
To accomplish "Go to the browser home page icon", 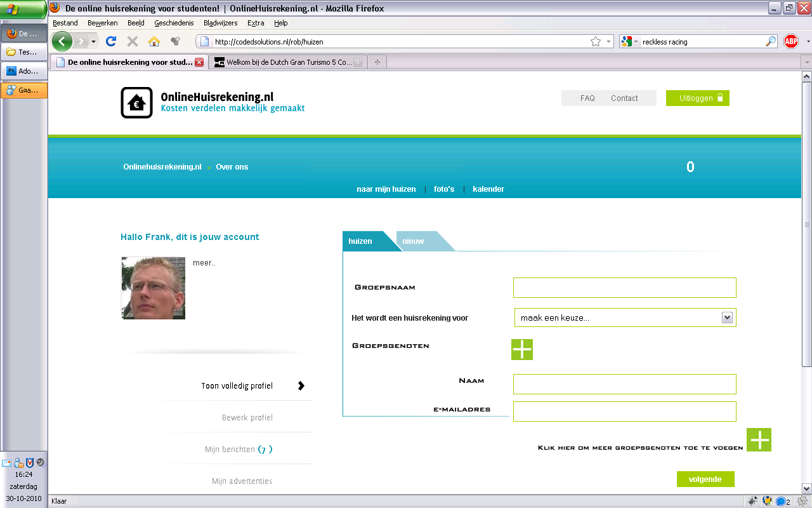I will (x=154, y=41).
